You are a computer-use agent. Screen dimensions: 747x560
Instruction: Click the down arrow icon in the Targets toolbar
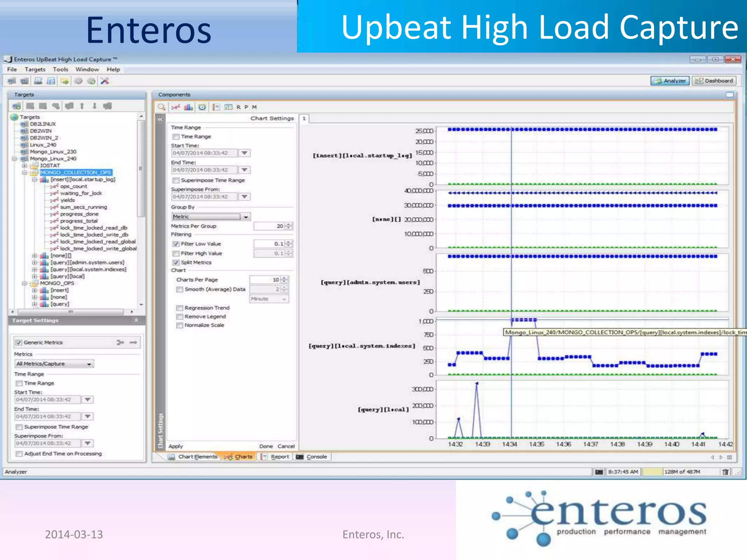tap(94, 106)
